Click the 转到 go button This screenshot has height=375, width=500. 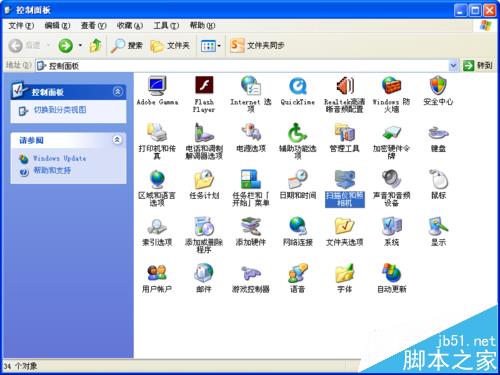point(478,66)
